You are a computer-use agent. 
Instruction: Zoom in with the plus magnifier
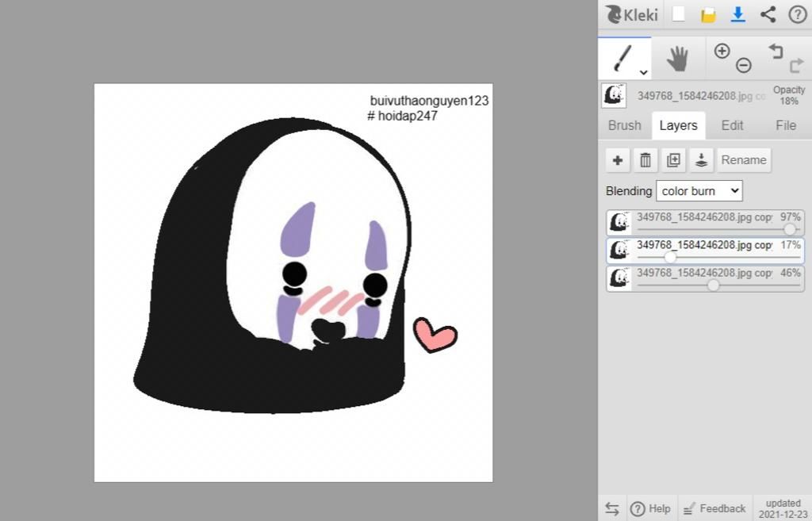pos(722,51)
